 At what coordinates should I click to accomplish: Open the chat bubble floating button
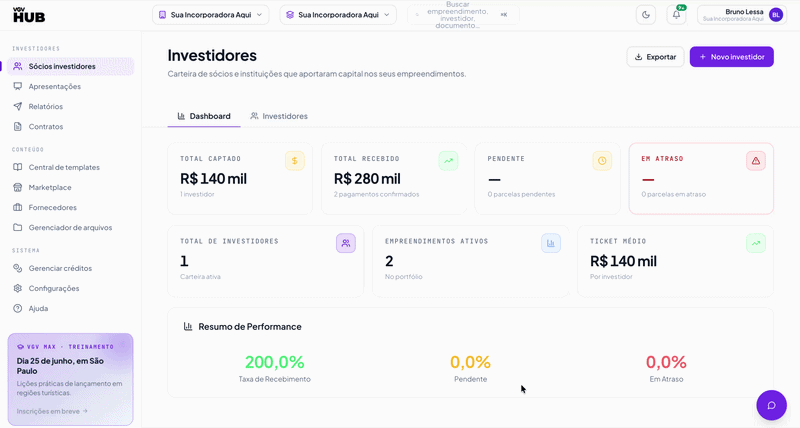[771, 405]
